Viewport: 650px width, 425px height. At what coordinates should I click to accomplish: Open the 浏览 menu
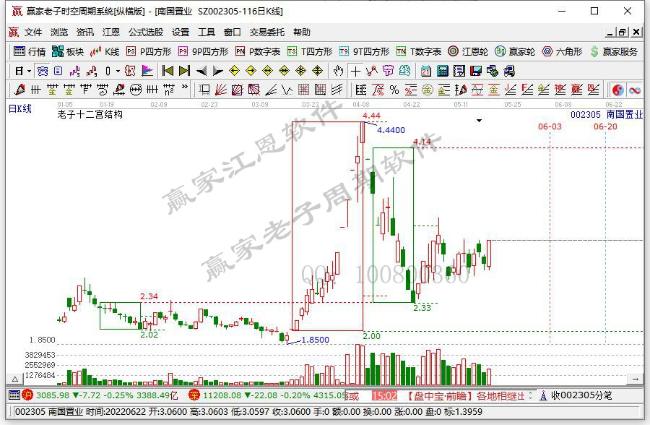(59, 32)
